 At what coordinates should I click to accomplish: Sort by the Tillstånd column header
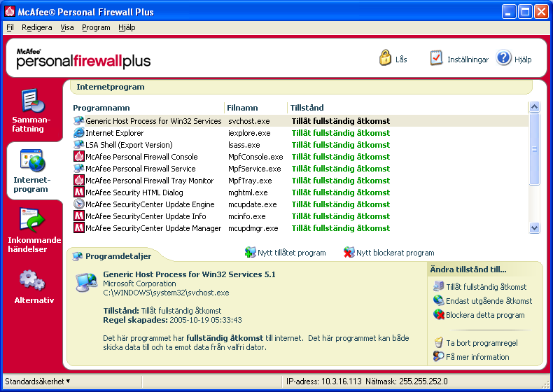point(307,108)
